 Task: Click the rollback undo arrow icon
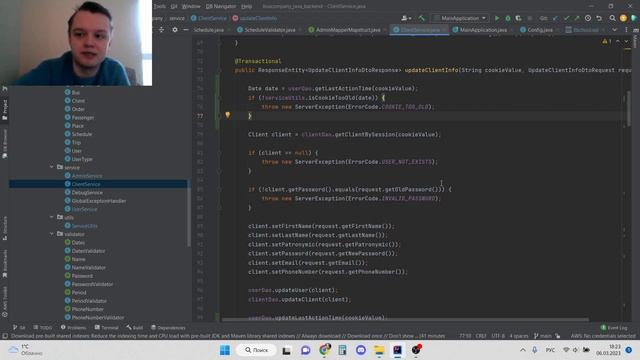click(599, 18)
